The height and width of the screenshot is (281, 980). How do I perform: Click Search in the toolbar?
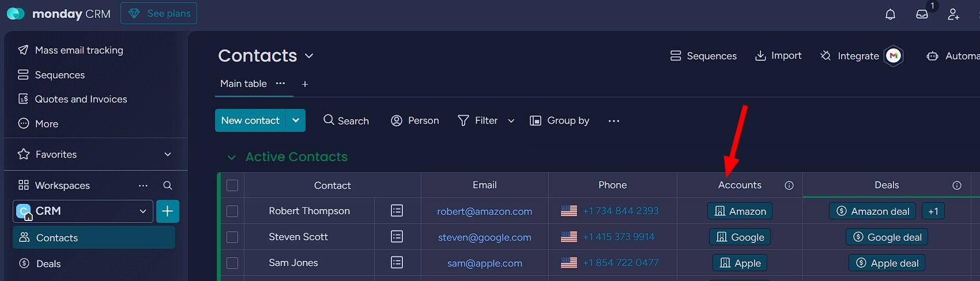[x=346, y=120]
